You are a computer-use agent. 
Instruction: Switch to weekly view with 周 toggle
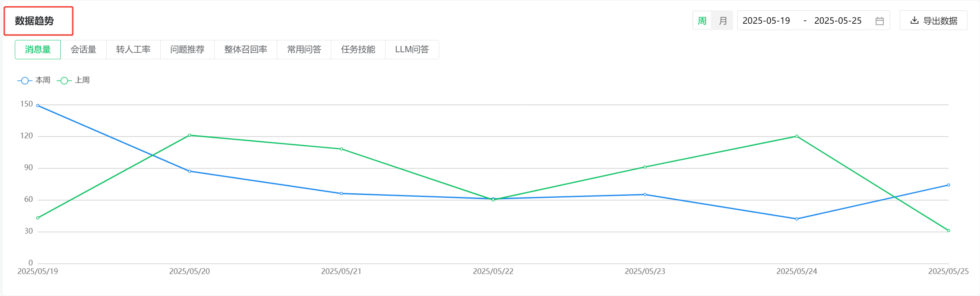[x=702, y=21]
